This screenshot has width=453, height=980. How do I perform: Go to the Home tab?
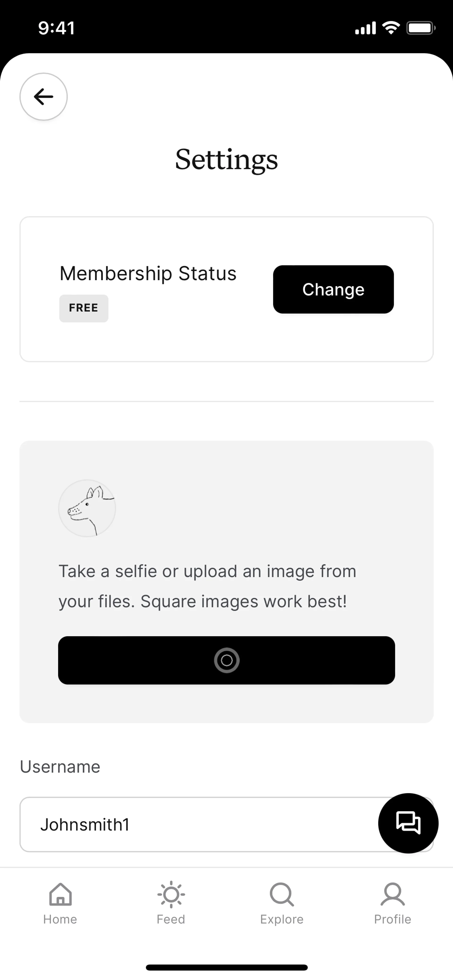pyautogui.click(x=60, y=903)
